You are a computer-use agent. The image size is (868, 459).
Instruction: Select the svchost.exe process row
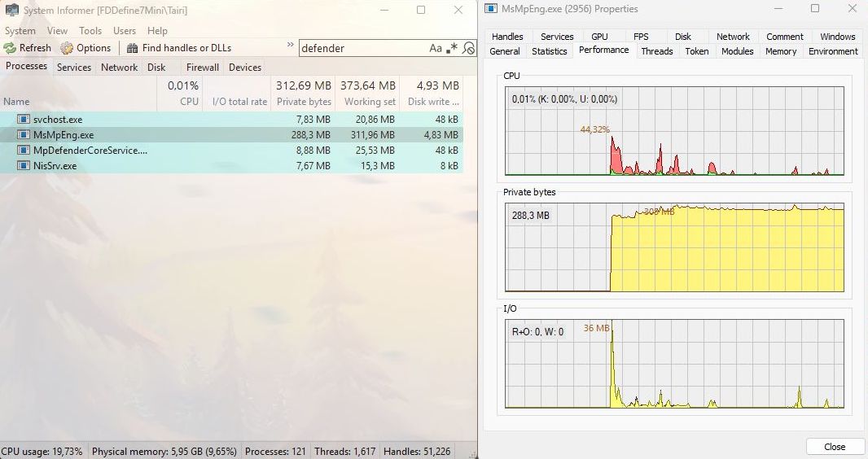pyautogui.click(x=231, y=119)
